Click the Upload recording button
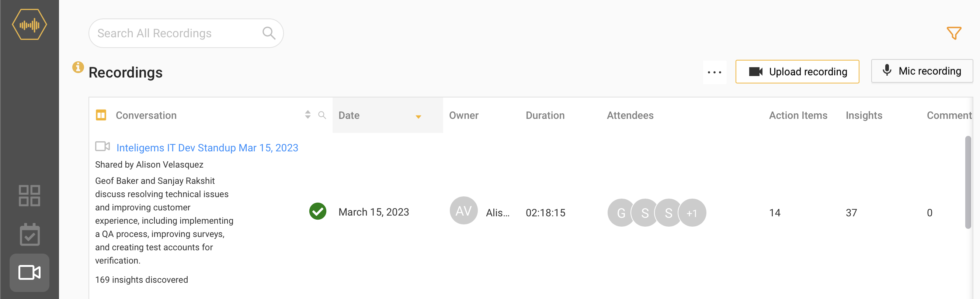This screenshot has width=980, height=299. coord(797,72)
